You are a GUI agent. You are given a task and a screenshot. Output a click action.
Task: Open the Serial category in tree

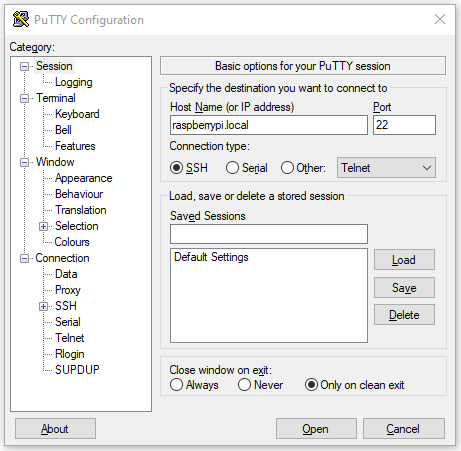tap(68, 322)
